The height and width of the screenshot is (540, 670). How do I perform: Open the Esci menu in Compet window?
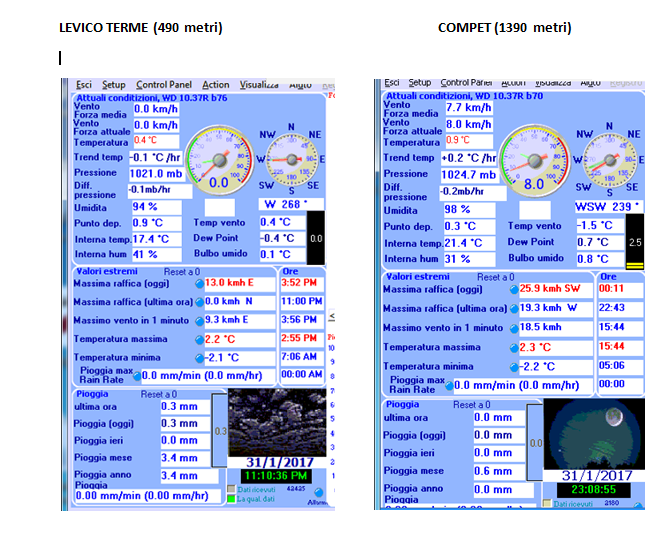pos(392,83)
